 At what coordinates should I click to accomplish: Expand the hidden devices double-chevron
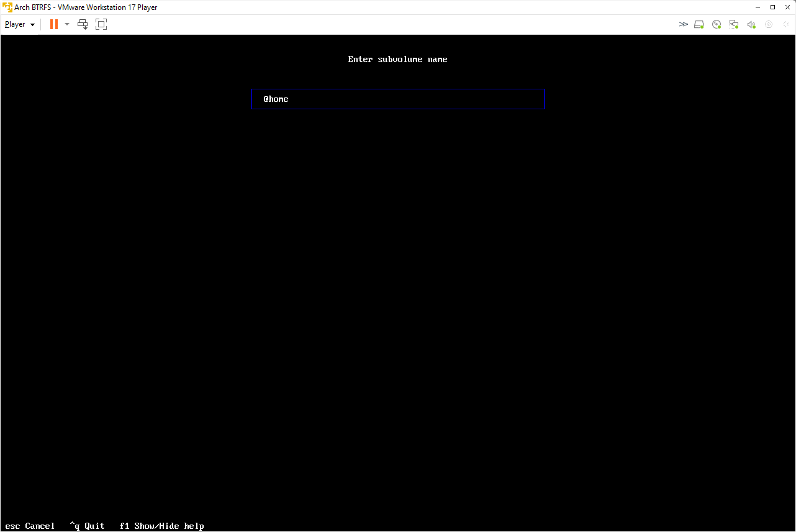[684, 24]
